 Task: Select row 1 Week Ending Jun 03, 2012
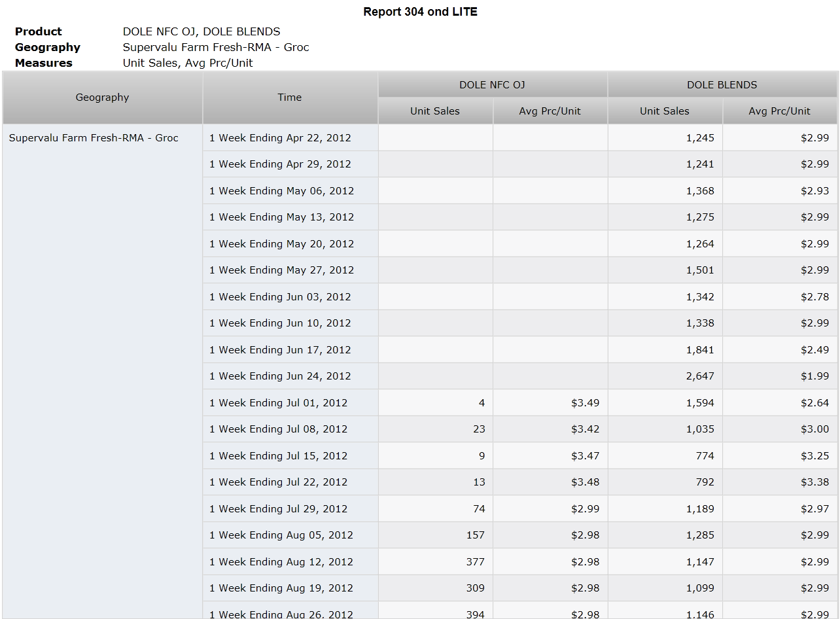coord(290,297)
